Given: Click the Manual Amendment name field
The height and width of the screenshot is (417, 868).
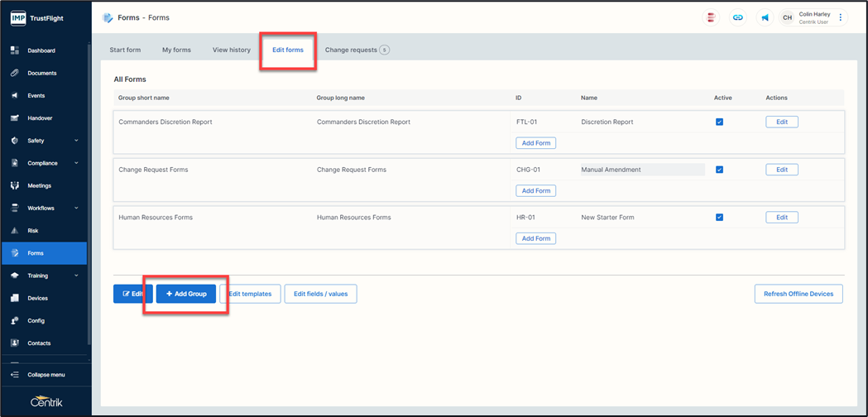Looking at the screenshot, I should pos(641,170).
